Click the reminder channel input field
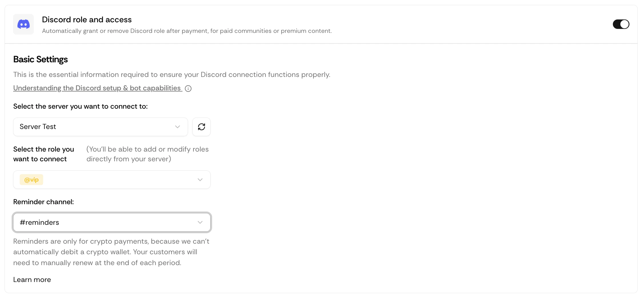 [x=111, y=222]
